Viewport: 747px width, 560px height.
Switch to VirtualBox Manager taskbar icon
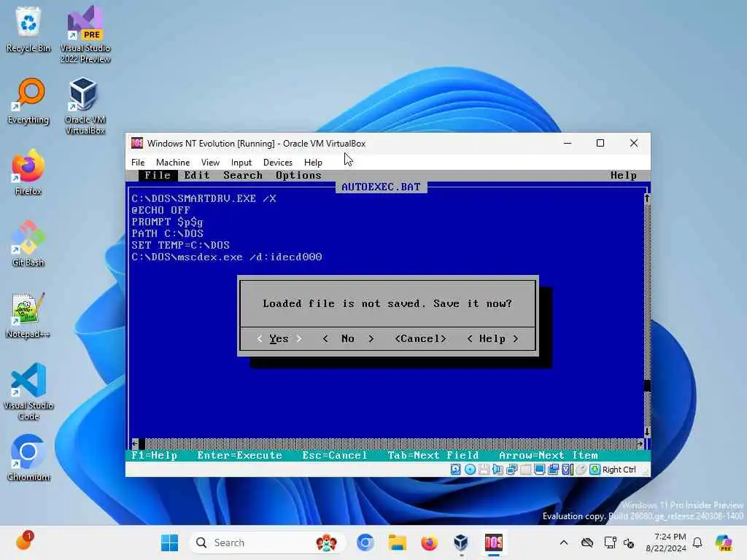pyautogui.click(x=461, y=542)
